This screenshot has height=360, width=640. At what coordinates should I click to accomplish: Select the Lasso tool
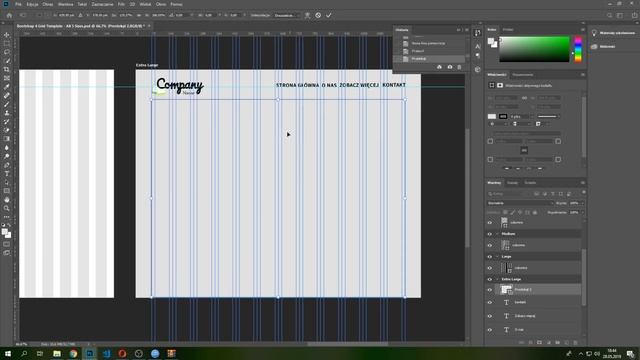point(7,52)
